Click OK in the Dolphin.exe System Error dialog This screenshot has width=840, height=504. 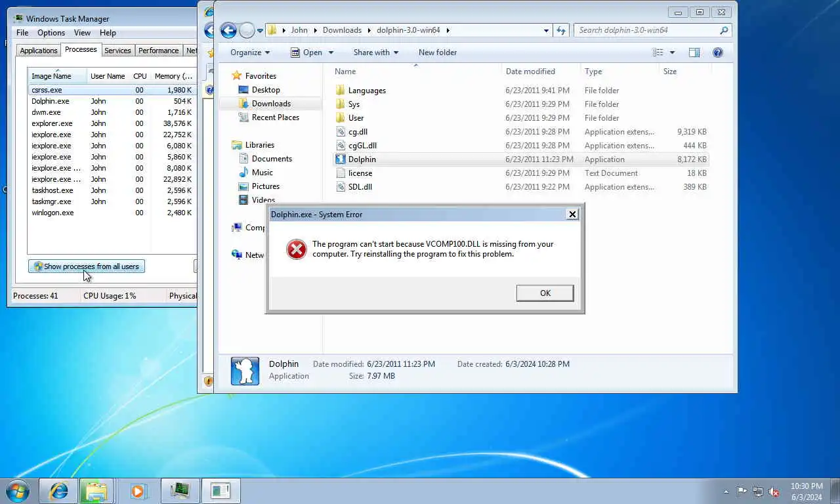tap(545, 293)
